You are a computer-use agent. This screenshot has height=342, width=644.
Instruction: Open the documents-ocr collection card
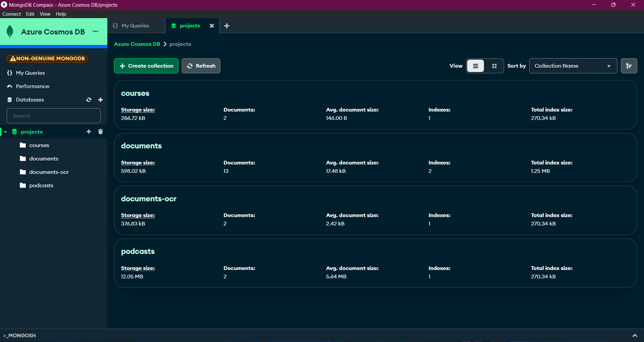(375, 210)
